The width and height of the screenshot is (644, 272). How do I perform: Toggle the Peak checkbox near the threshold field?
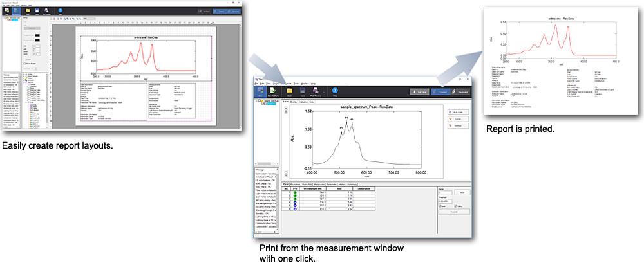coord(439,206)
